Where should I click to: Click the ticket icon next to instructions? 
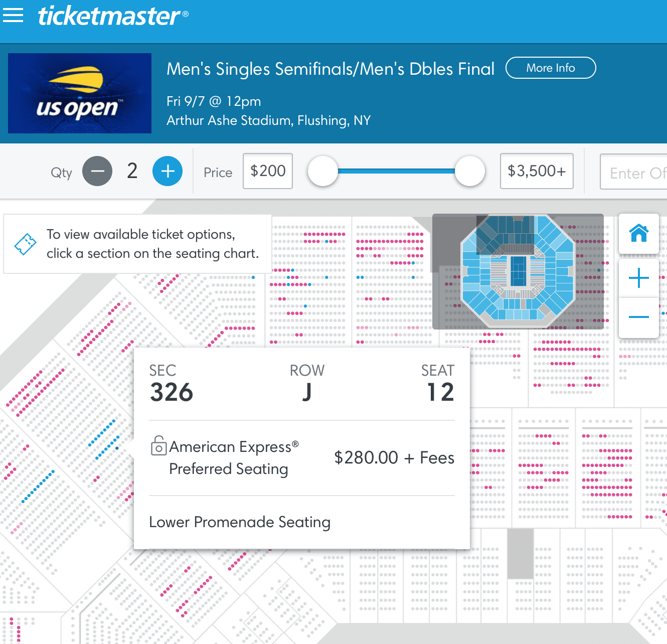[26, 244]
